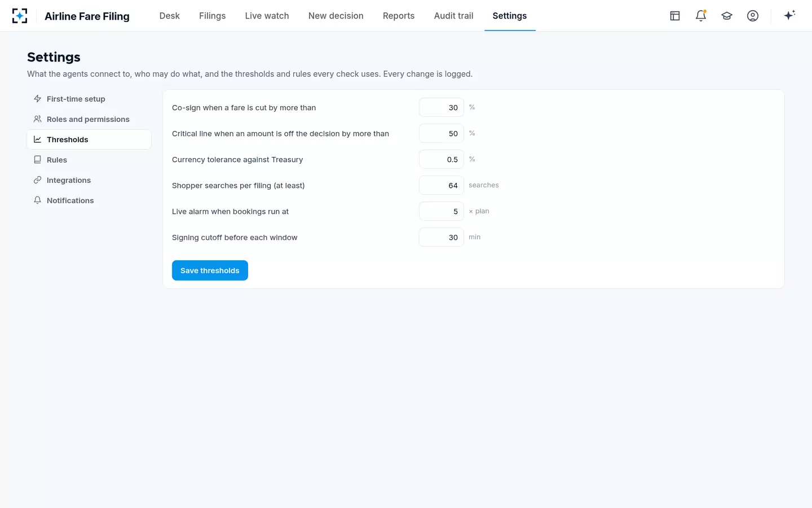Open the Live watch tab
The height and width of the screenshot is (508, 812).
click(x=267, y=16)
